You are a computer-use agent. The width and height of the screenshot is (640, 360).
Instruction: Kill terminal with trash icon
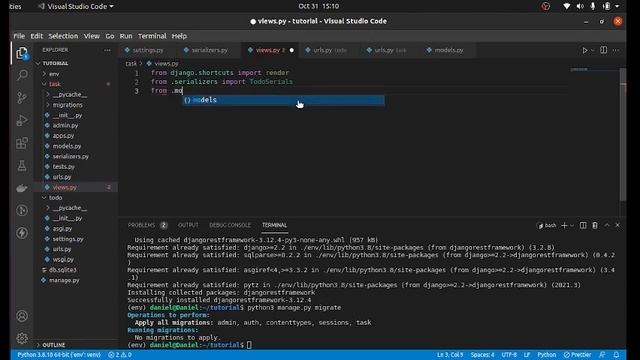click(x=595, y=225)
